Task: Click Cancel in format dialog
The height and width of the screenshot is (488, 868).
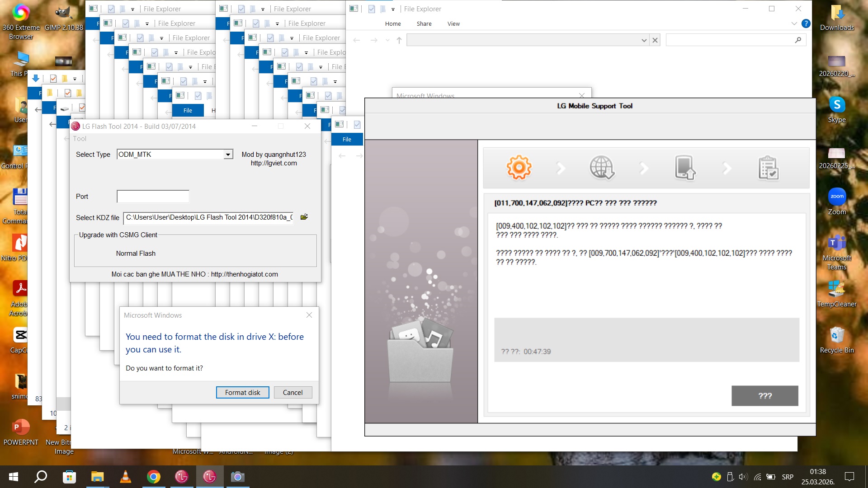Action: (292, 392)
